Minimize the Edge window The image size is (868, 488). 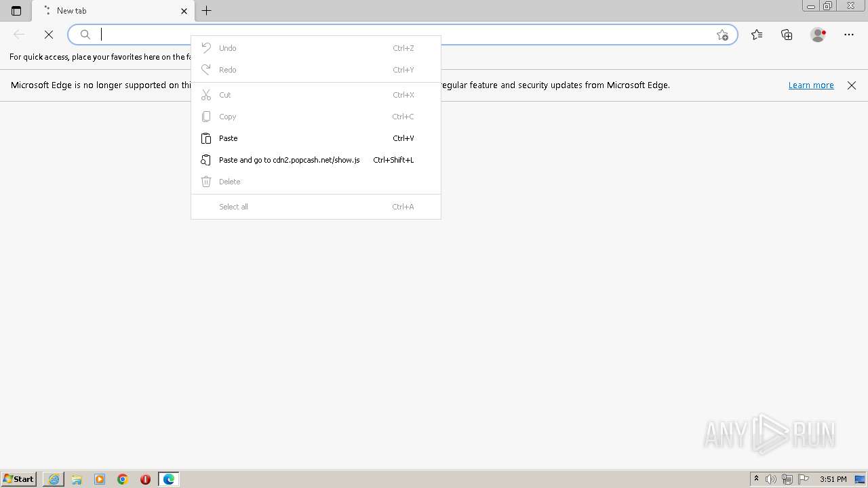point(811,5)
